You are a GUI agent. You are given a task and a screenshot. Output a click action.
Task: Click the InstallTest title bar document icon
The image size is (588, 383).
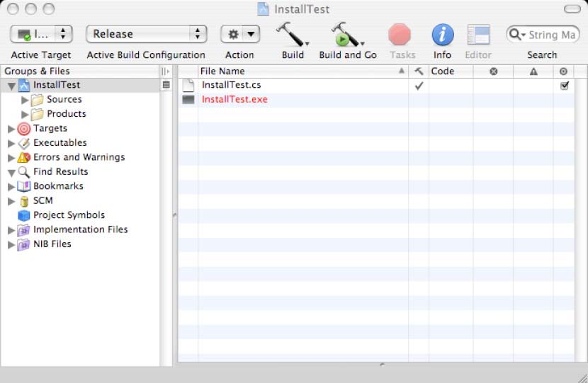(x=264, y=9)
